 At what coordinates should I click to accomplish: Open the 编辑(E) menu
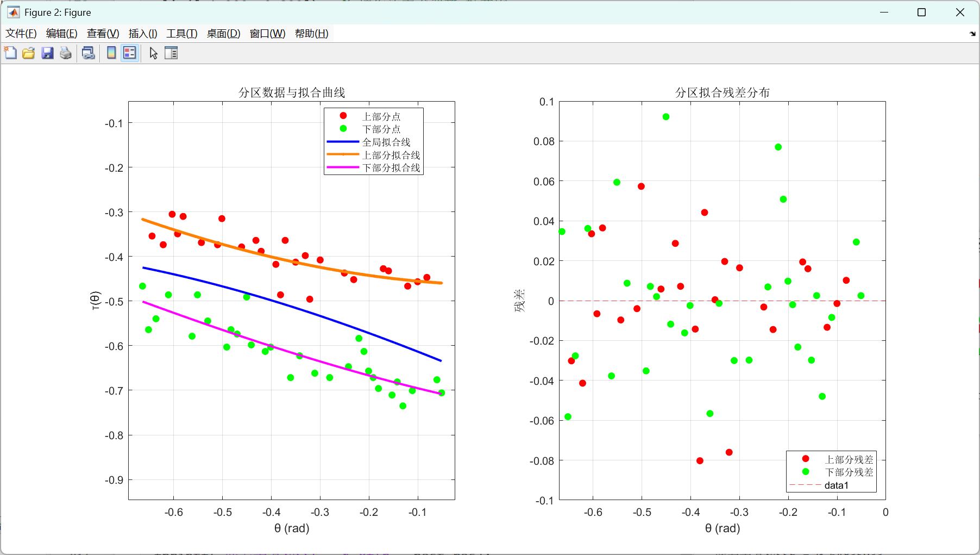point(62,34)
